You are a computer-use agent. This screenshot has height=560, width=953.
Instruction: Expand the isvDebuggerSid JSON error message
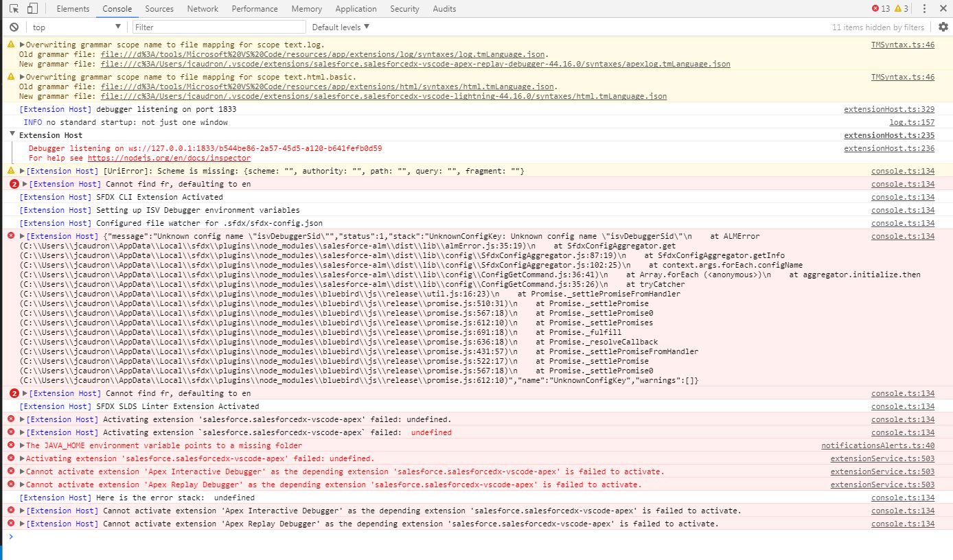point(22,236)
